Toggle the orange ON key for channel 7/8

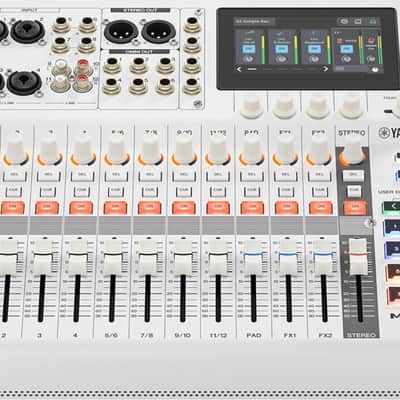pos(150,208)
